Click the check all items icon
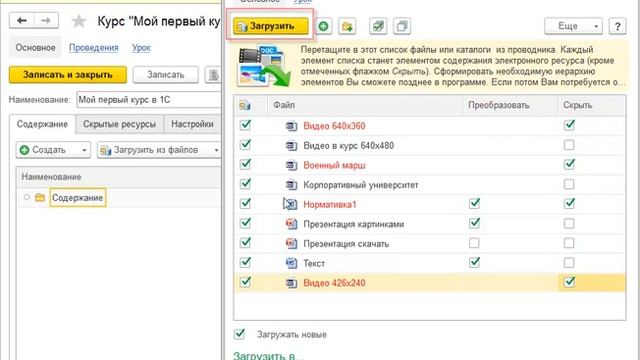This screenshot has height=360, width=640. (378, 26)
